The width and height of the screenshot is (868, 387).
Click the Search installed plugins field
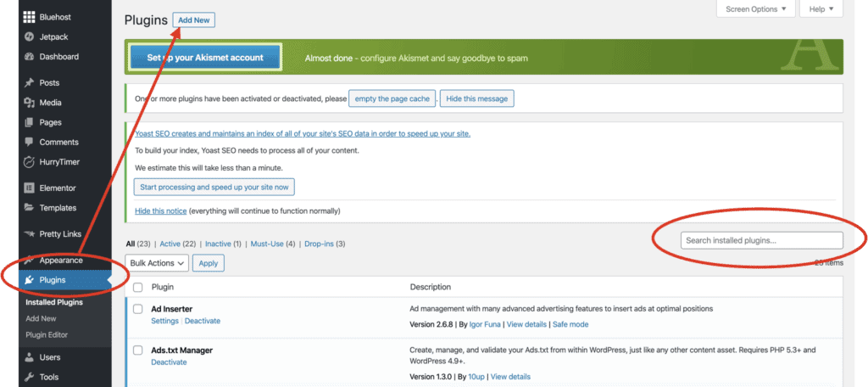762,241
